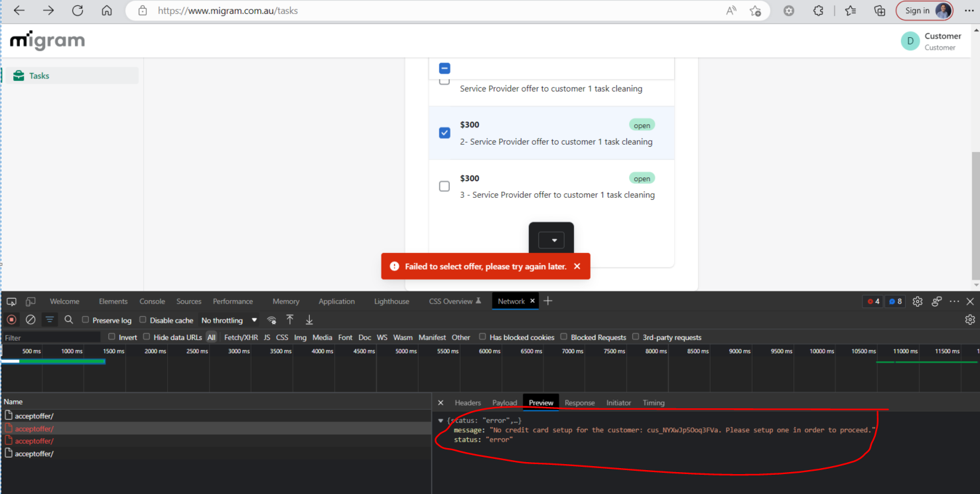Select the inspect element cursor icon
The width and height of the screenshot is (980, 494).
coord(11,301)
